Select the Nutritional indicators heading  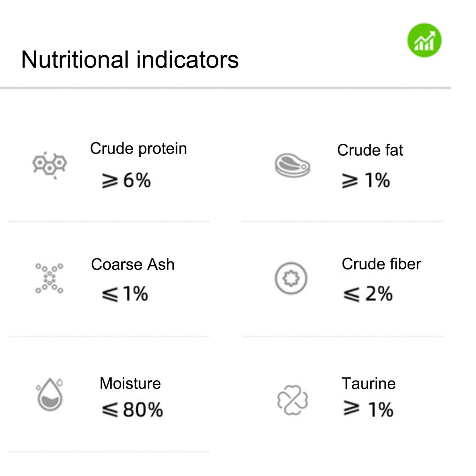[x=130, y=59]
